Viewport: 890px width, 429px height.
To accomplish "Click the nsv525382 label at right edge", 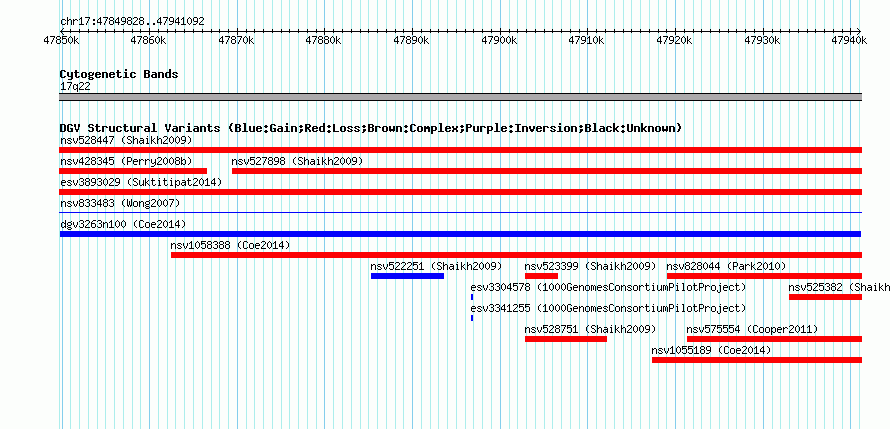I will pos(839,287).
